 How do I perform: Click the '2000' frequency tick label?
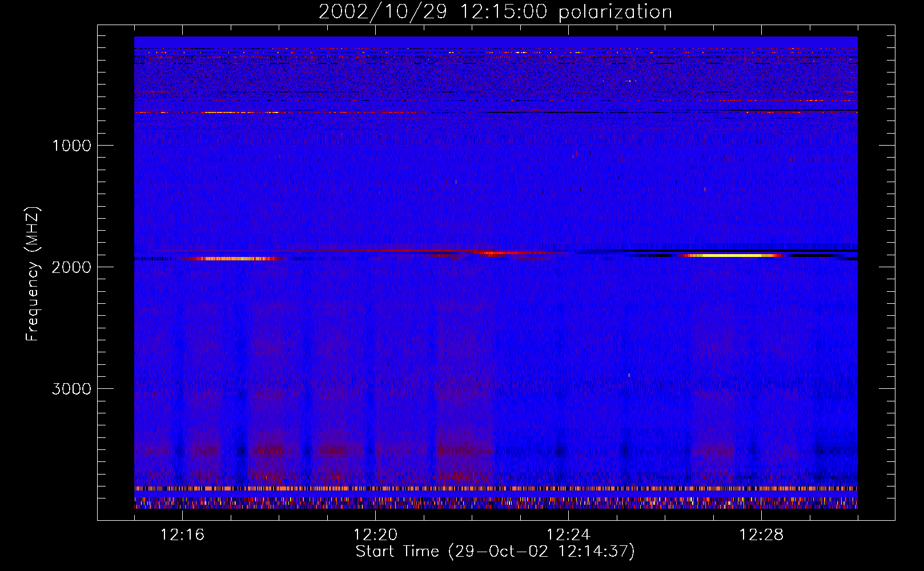71,267
